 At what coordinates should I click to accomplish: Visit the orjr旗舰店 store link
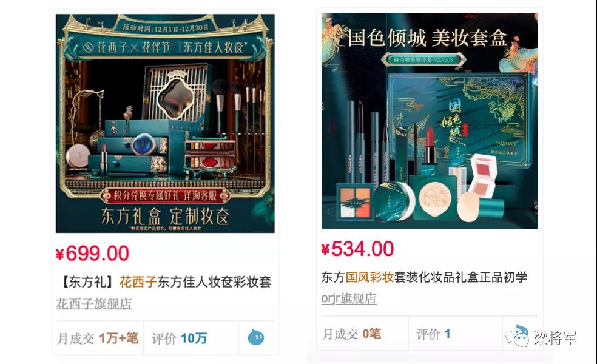pos(349,298)
